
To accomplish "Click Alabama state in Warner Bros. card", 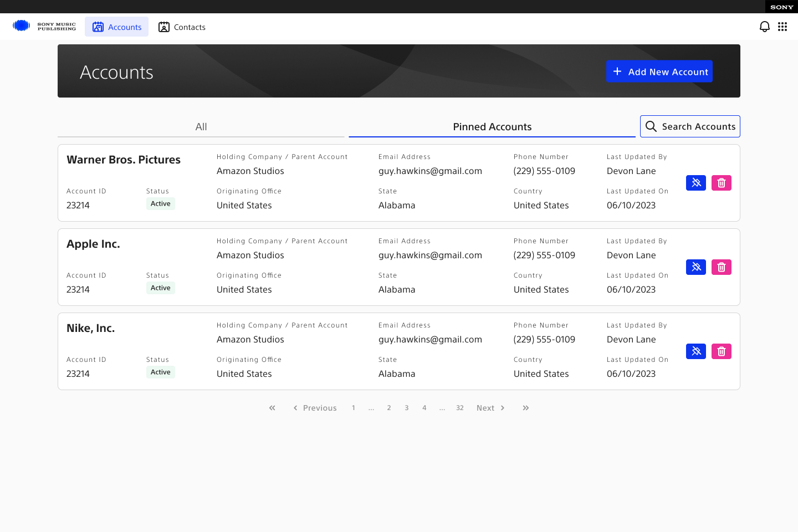I will (x=397, y=206).
